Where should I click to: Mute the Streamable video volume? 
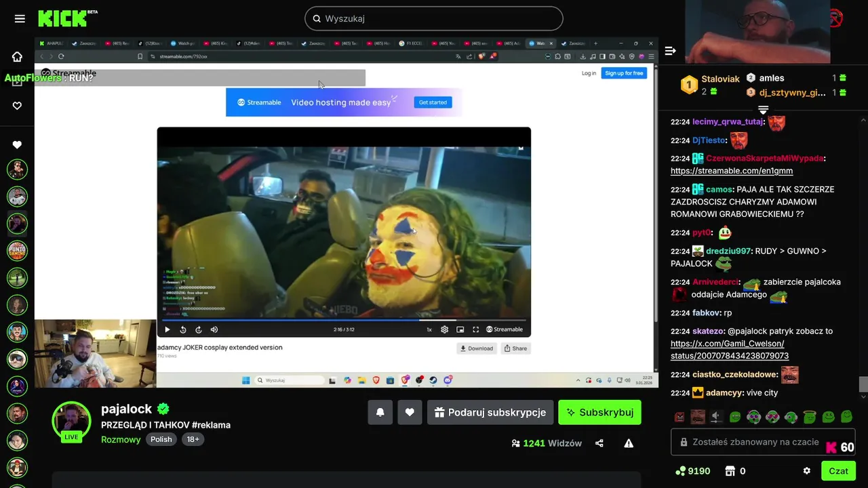tap(214, 329)
